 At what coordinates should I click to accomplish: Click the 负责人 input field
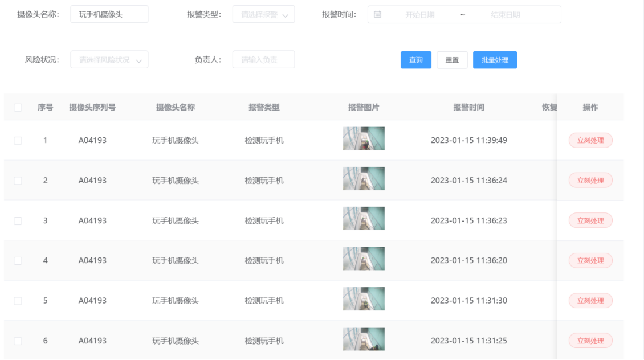263,59
